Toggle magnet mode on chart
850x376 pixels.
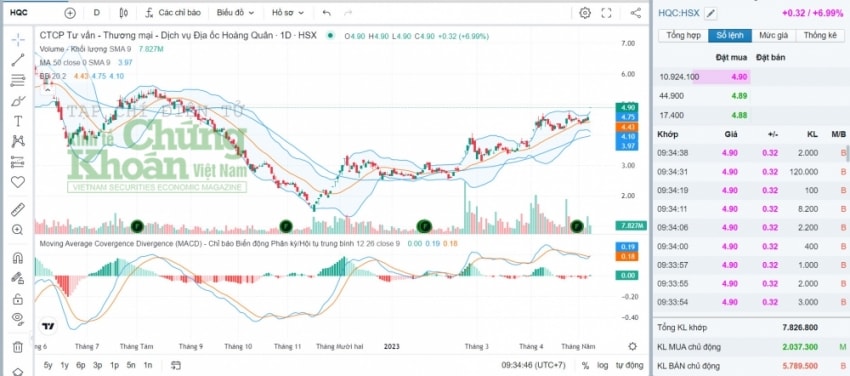coord(18,258)
